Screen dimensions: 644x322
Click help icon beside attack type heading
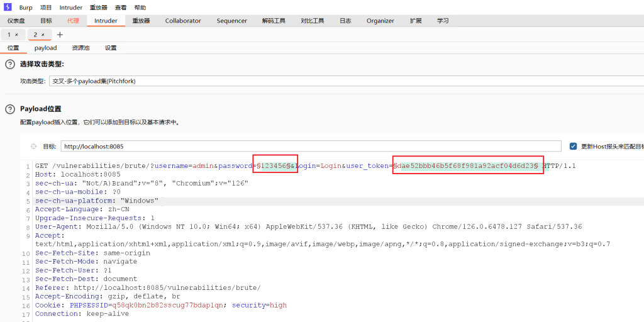coord(10,64)
